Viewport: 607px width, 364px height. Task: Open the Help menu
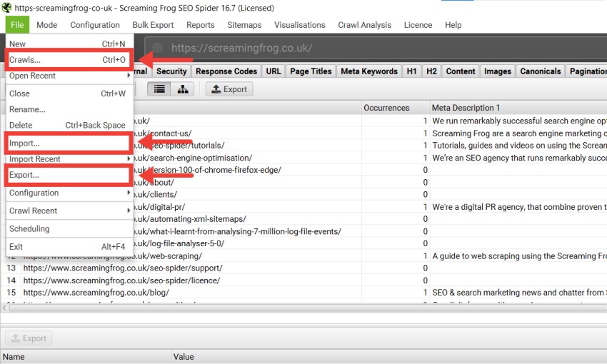pos(453,25)
